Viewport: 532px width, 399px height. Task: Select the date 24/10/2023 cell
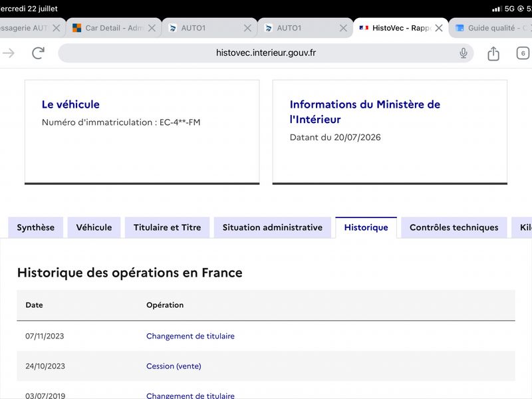pos(45,366)
